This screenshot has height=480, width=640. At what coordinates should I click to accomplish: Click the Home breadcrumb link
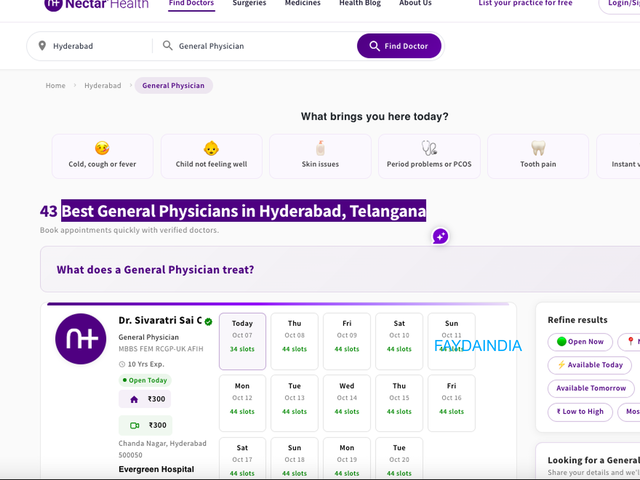(x=56, y=85)
